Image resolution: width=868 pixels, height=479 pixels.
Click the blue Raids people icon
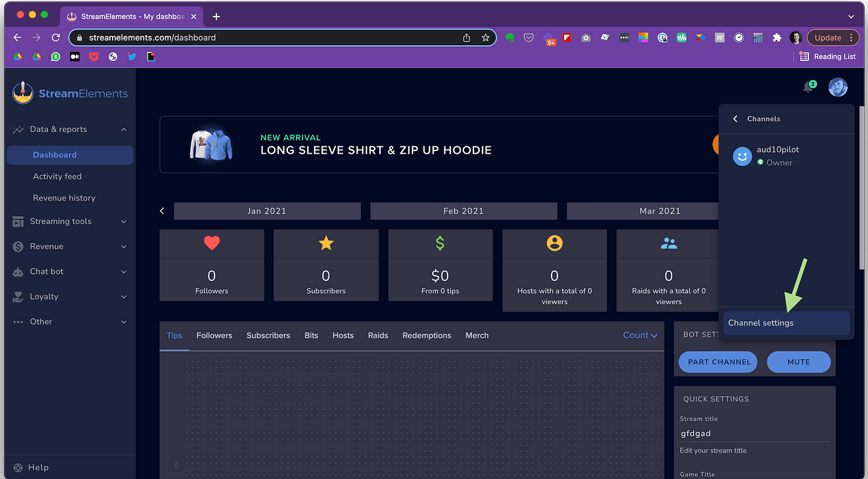pyautogui.click(x=669, y=243)
